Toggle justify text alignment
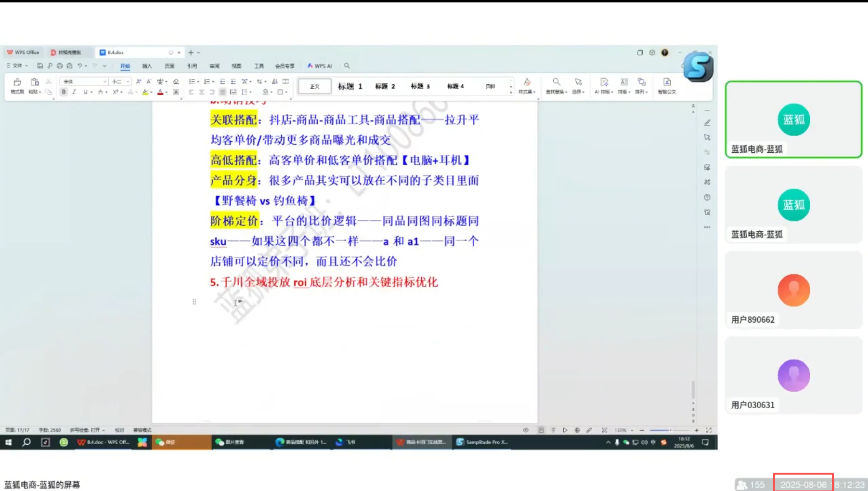The width and height of the screenshot is (868, 491). tap(222, 92)
